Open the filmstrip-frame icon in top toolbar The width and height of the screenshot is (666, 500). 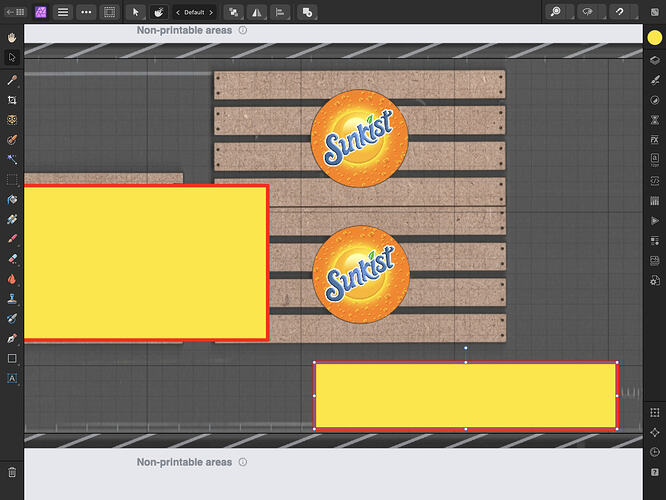110,12
